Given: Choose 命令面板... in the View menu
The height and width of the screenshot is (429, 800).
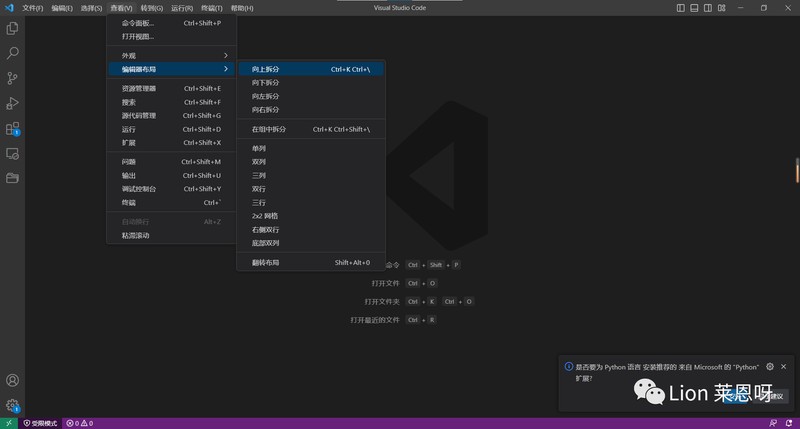Looking at the screenshot, I should click(171, 23).
